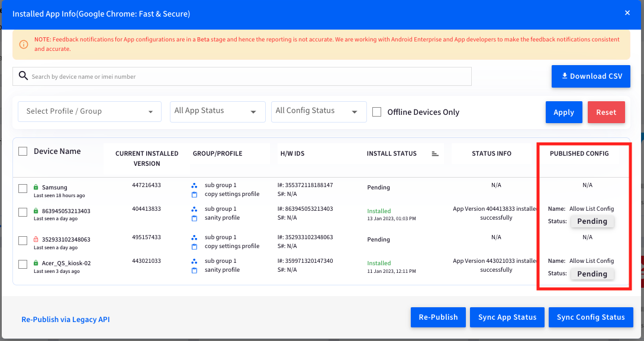The width and height of the screenshot is (644, 341).
Task: Open All App Status dropdown
Action: tap(218, 111)
